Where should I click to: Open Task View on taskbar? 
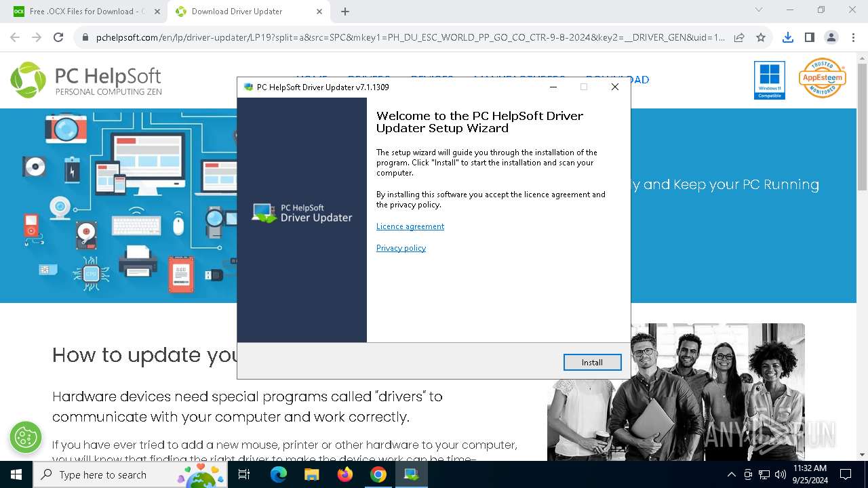[x=245, y=474]
